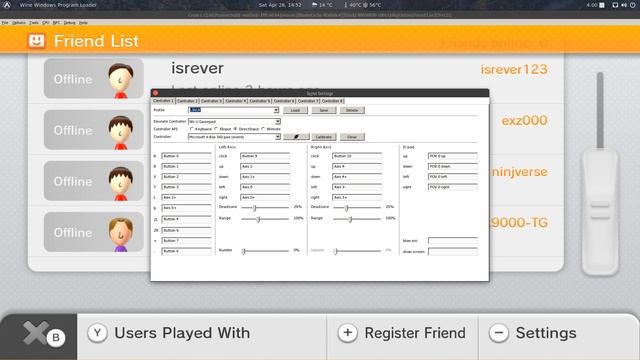The width and height of the screenshot is (640, 360).
Task: Click the feather icon button next to Calibrate
Action: click(x=296, y=137)
